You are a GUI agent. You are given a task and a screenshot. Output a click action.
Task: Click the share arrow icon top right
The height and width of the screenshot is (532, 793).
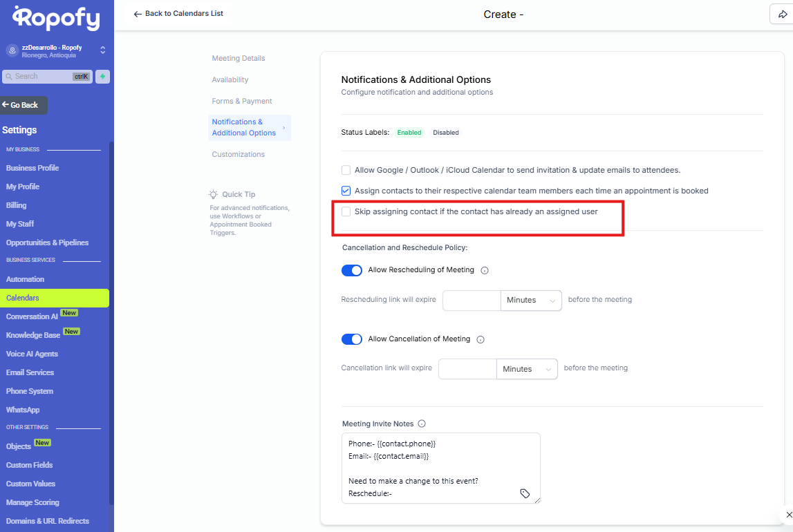783,15
